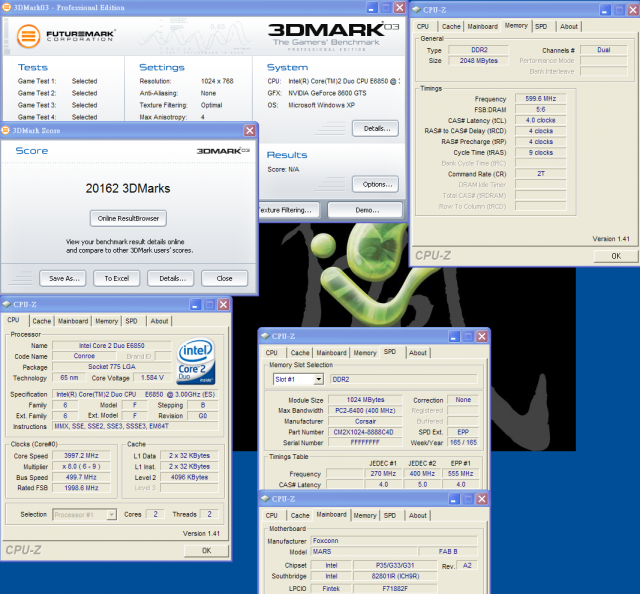This screenshot has width=640, height=594.
Task: Select CPU tab in CPU-Z Memory window
Action: (423, 26)
